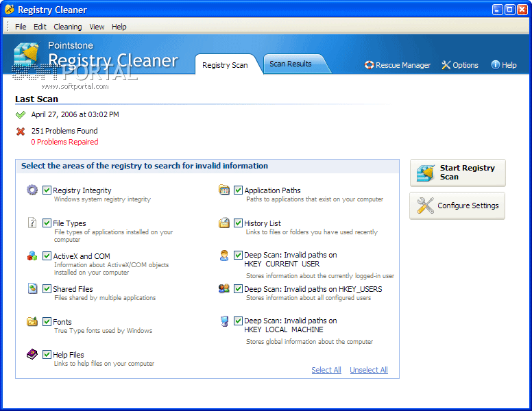Click the '0 Problems Repaired' text
Screen dimensions: 532x411
[65, 142]
